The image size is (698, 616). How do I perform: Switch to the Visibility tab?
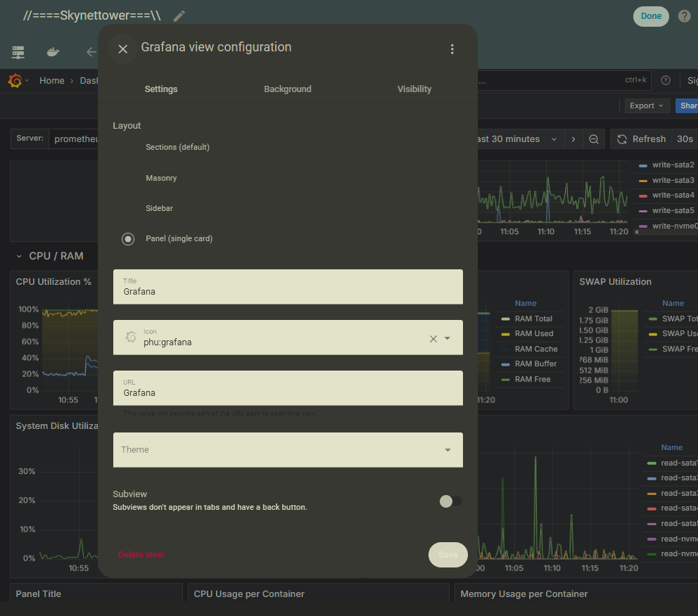(x=414, y=89)
